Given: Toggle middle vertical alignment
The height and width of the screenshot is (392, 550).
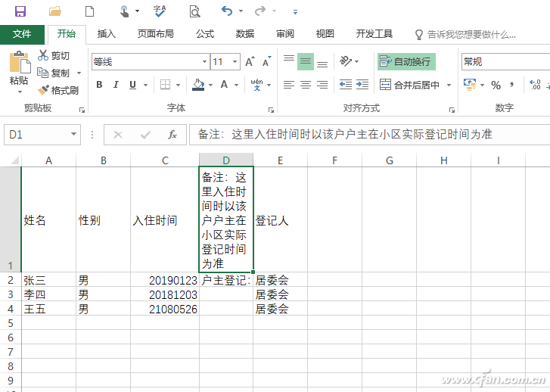Looking at the screenshot, I should 306,61.
